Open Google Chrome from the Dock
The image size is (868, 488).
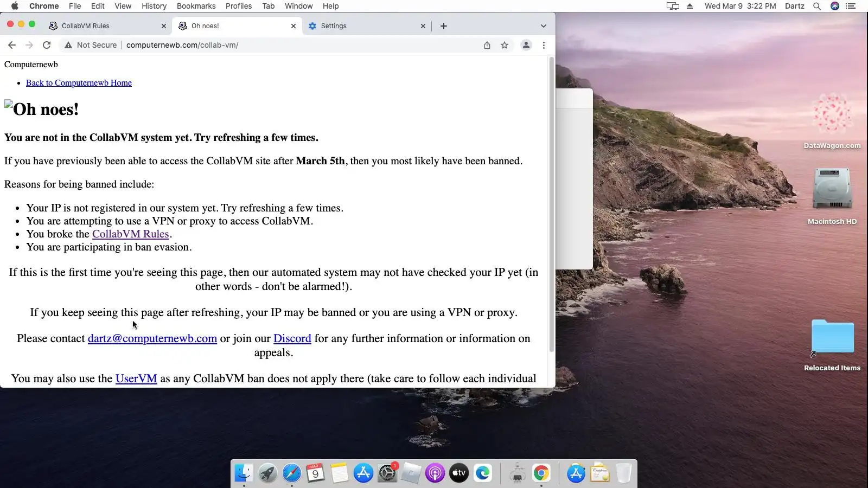coord(541,473)
